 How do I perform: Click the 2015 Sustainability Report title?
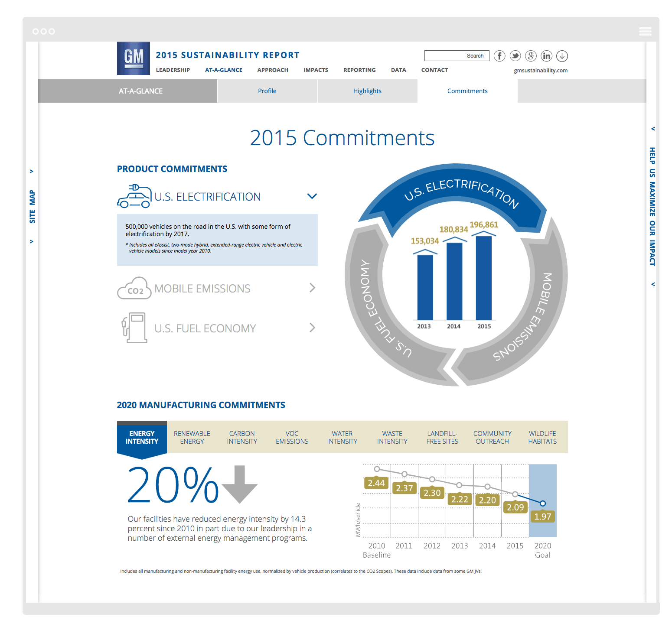click(228, 55)
